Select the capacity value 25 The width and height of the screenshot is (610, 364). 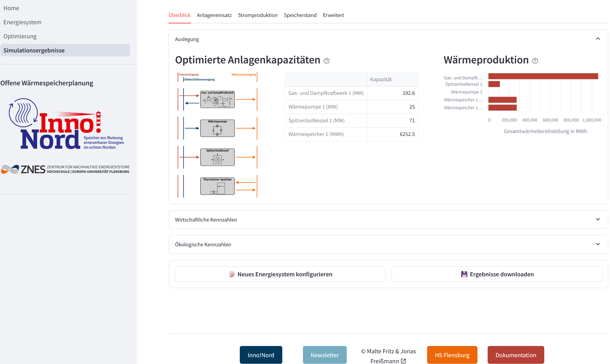[x=393, y=107]
